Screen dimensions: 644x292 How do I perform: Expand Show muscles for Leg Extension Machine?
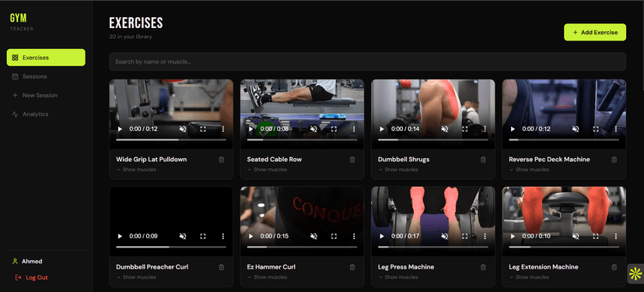click(x=530, y=277)
